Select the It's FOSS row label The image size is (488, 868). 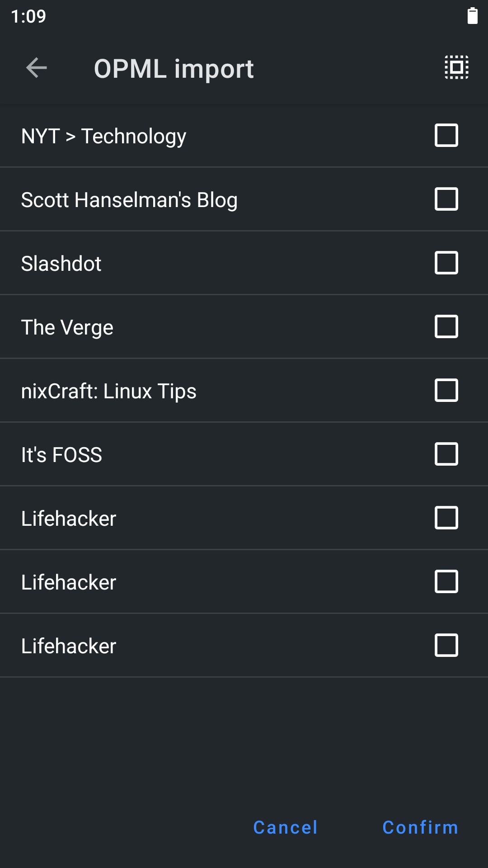62,454
